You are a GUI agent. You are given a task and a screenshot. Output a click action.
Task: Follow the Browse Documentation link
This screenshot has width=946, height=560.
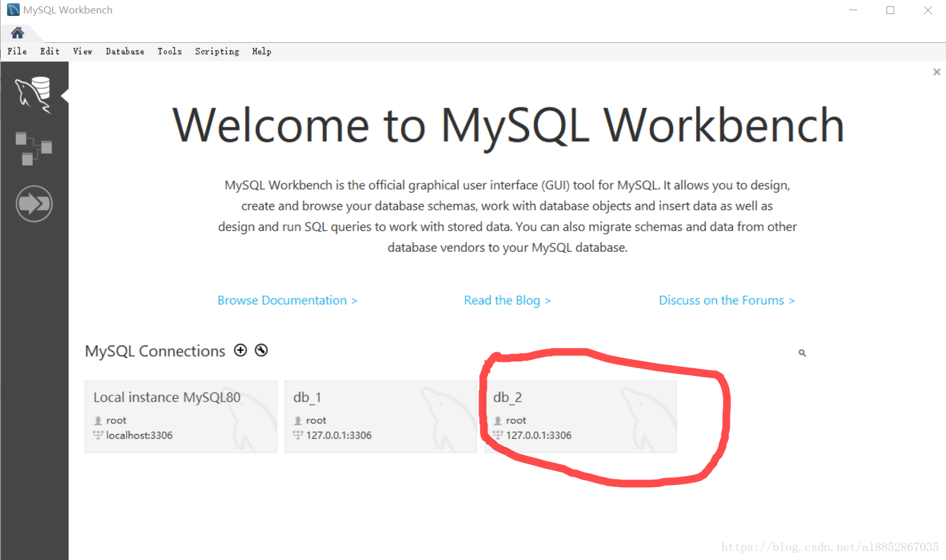pyautogui.click(x=287, y=300)
